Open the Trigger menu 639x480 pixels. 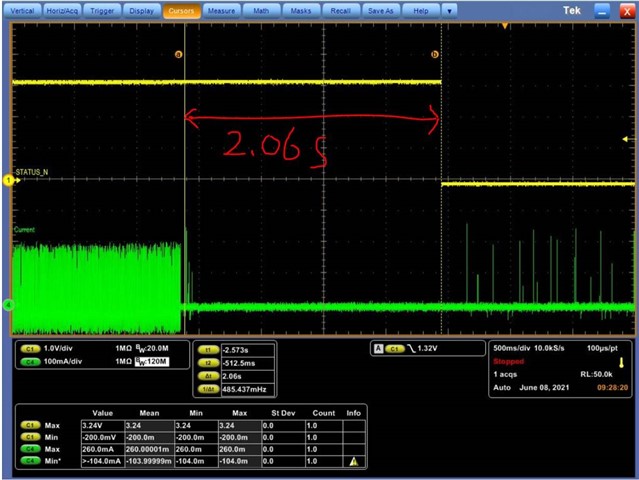[102, 11]
